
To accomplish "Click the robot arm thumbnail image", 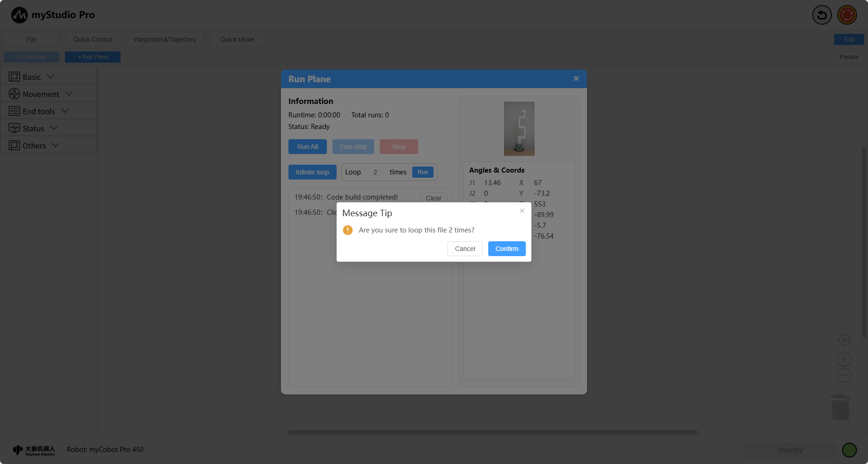I will click(x=519, y=129).
